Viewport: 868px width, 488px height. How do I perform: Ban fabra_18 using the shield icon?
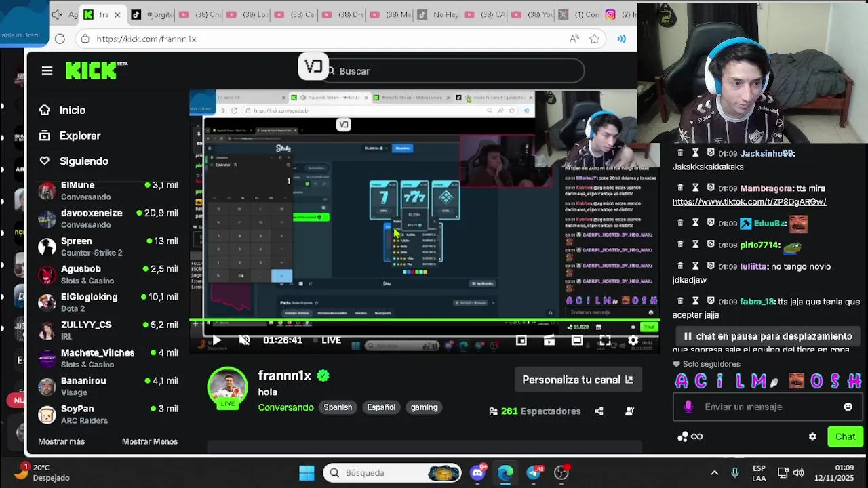coord(711,302)
